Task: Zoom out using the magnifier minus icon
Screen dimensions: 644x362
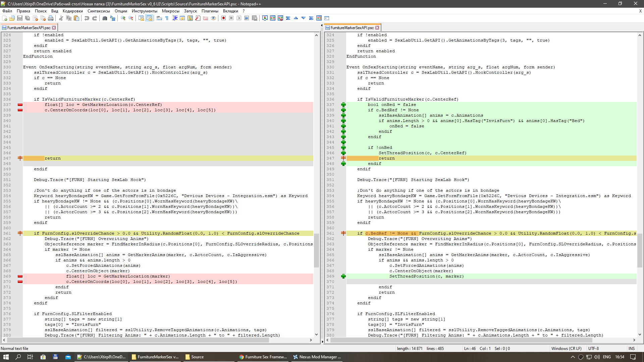Action: click(131, 18)
